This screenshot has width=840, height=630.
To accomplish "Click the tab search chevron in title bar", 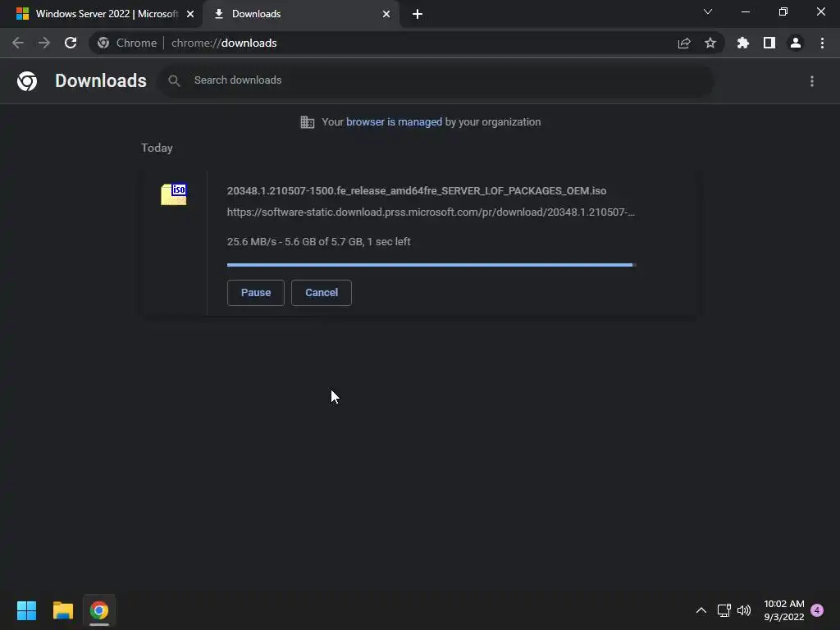I will [x=708, y=11].
